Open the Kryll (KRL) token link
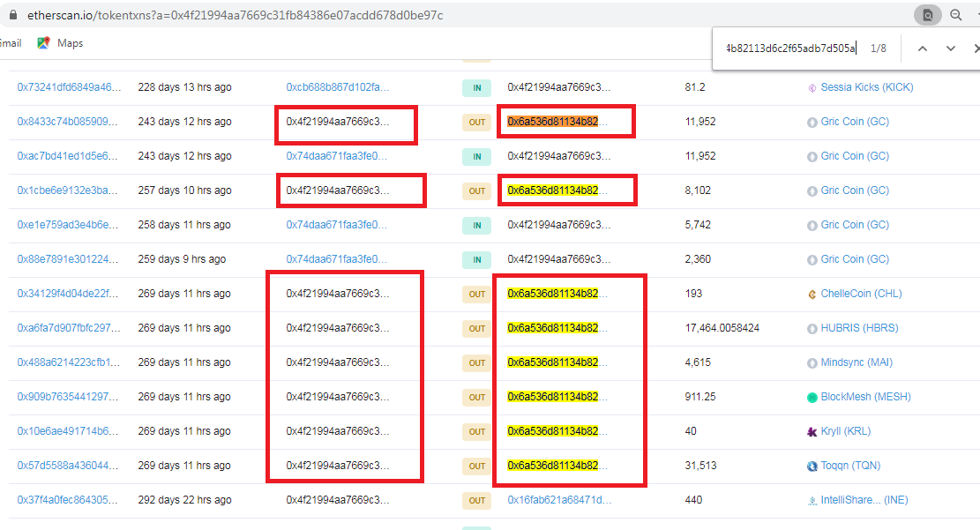 (x=846, y=430)
